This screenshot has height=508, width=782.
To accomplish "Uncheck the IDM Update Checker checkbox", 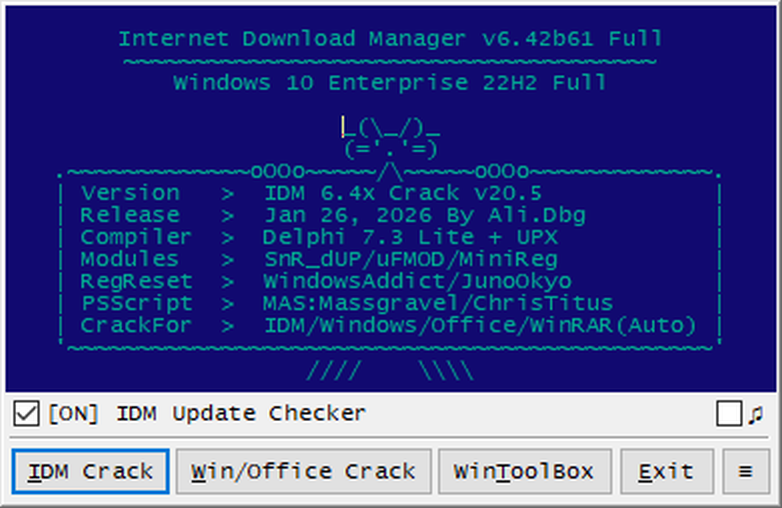I will coord(28,413).
